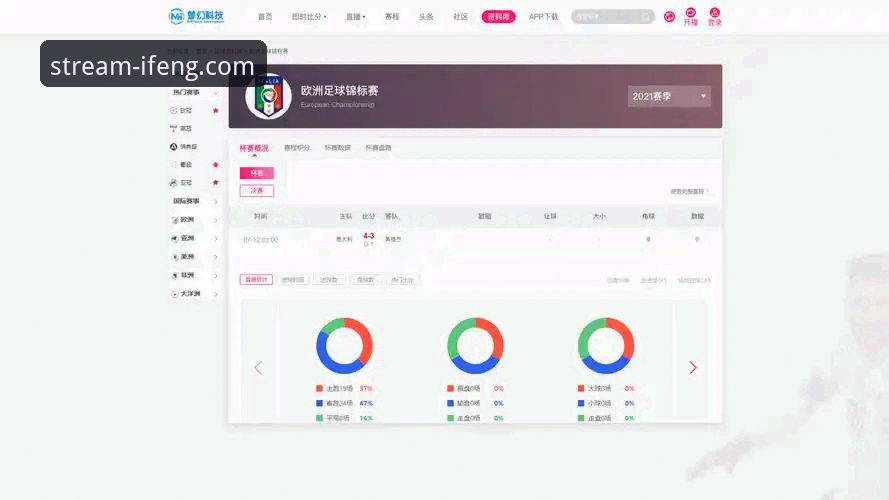The image size is (889, 500).
Task: Click the APP下载 link
Action: click(543, 17)
